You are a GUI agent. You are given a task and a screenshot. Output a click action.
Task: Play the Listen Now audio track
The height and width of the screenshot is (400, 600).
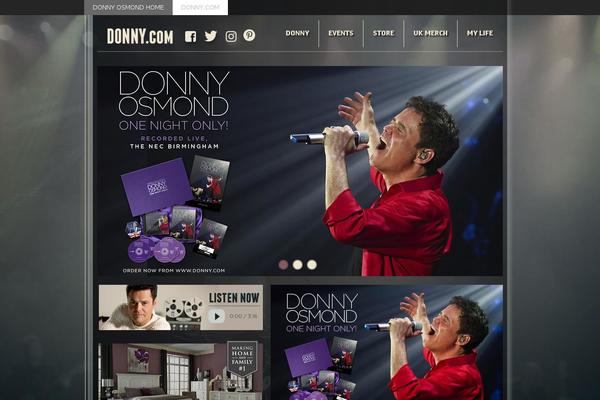(x=217, y=316)
